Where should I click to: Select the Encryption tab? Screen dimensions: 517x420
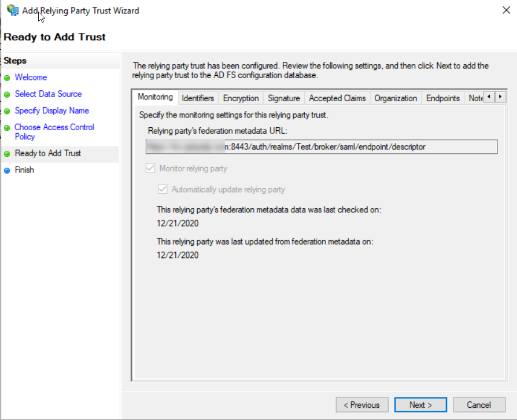tap(241, 98)
